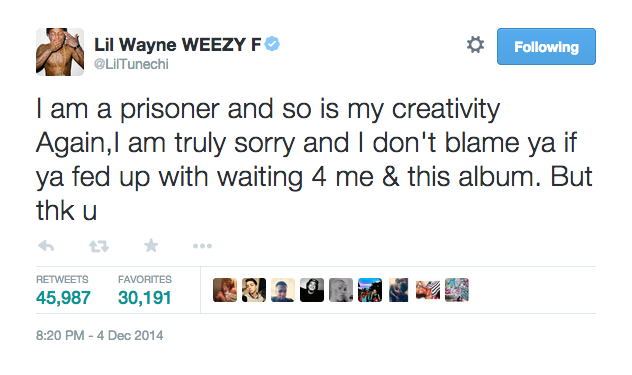This screenshot has height=375, width=632.
Task: Open the gear settings menu
Action: [x=475, y=45]
